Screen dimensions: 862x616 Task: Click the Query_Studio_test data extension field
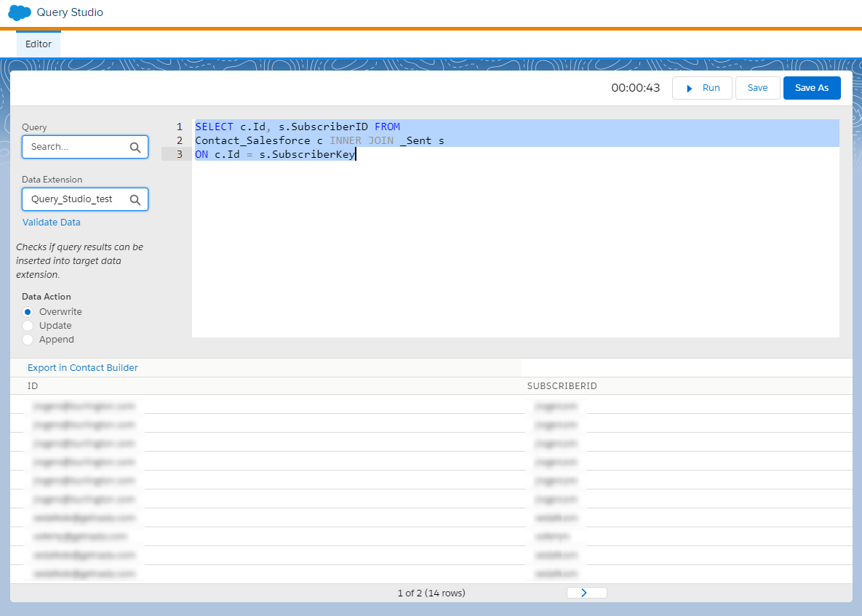[x=73, y=199]
